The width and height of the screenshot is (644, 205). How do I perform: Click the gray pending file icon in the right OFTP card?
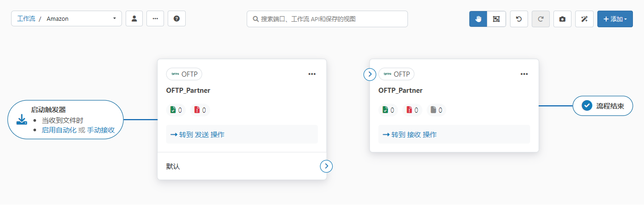pos(433,110)
